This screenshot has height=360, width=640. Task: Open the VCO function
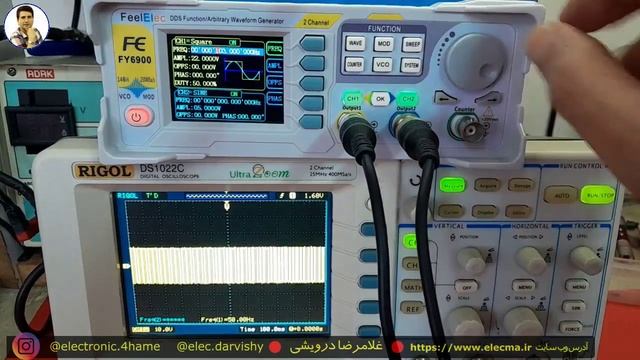point(382,65)
